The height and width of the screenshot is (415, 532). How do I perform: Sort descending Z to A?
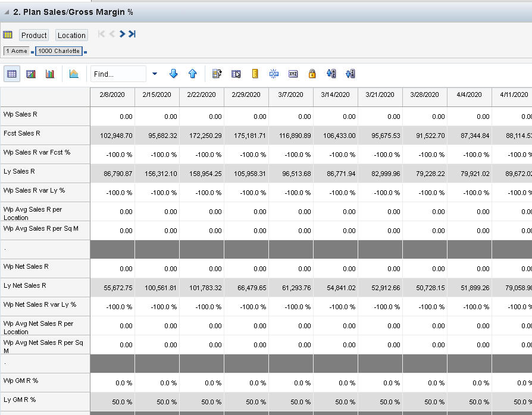click(x=350, y=74)
